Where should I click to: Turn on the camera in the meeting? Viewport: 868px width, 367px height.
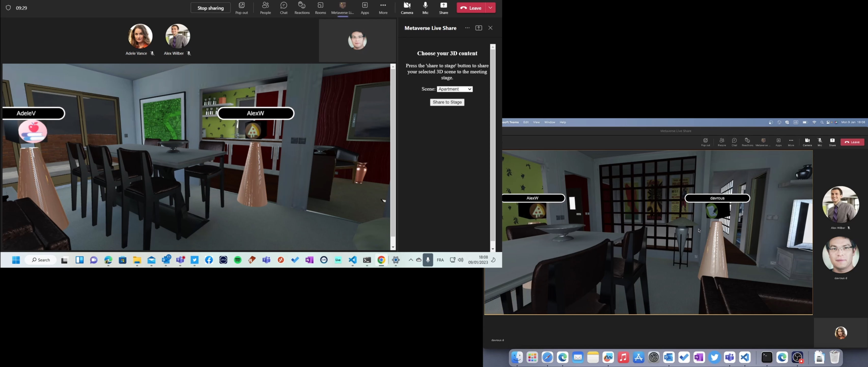click(407, 7)
